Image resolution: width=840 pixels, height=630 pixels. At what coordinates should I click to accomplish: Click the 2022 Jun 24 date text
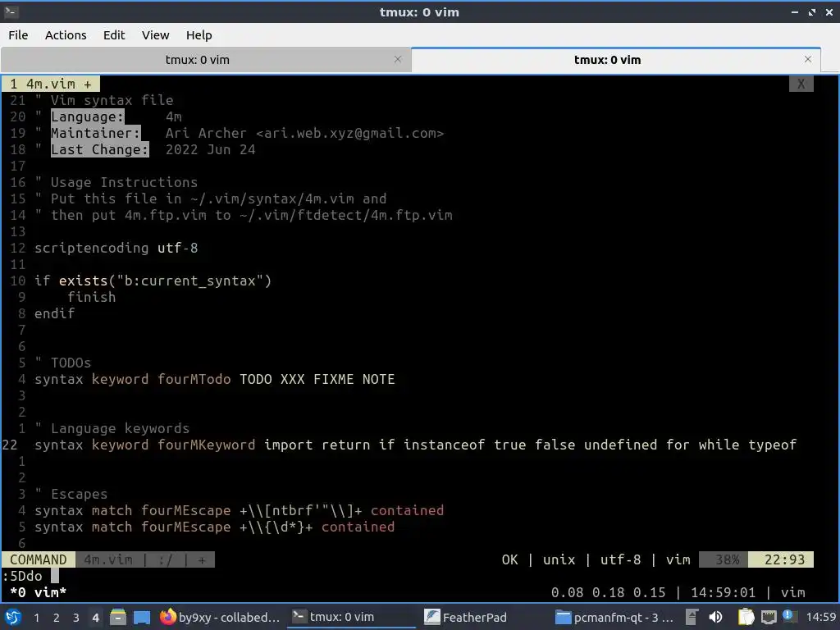211,149
